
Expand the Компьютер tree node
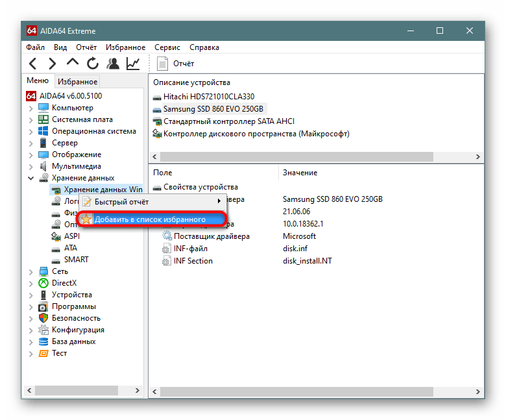pyautogui.click(x=30, y=108)
